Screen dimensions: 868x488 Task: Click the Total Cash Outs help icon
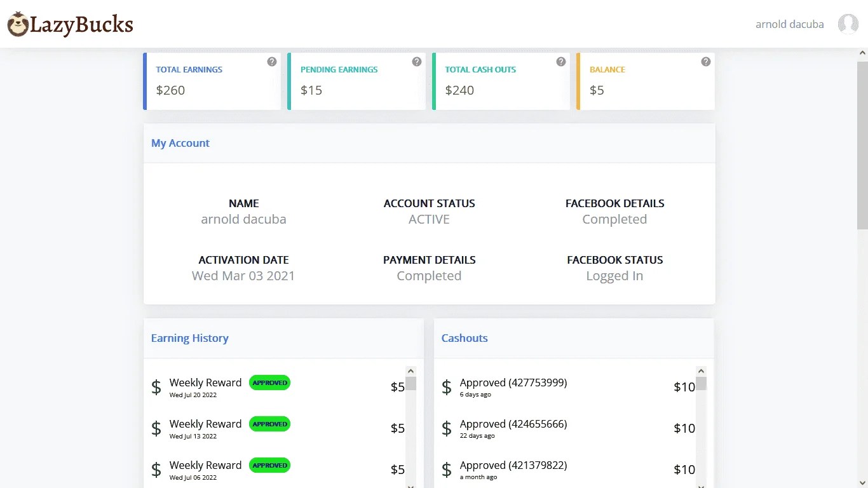[x=561, y=62]
